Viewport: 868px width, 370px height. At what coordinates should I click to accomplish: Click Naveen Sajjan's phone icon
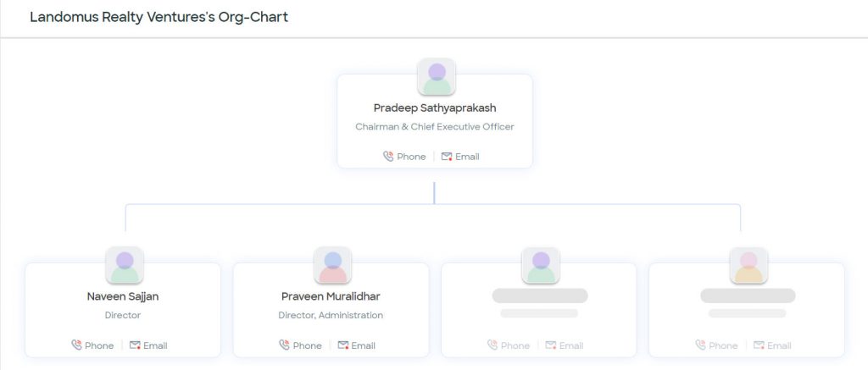(76, 345)
